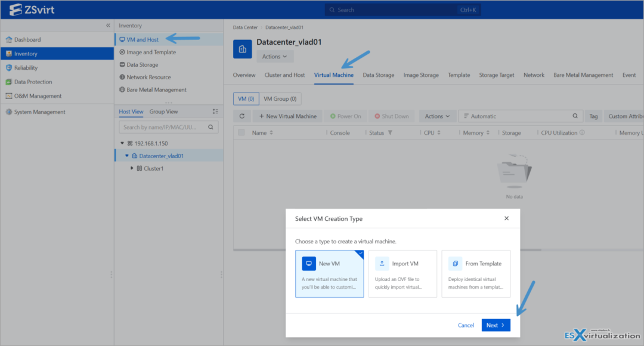The image size is (644, 346).
Task: Open the Cluster and Host tab
Action: tap(284, 75)
